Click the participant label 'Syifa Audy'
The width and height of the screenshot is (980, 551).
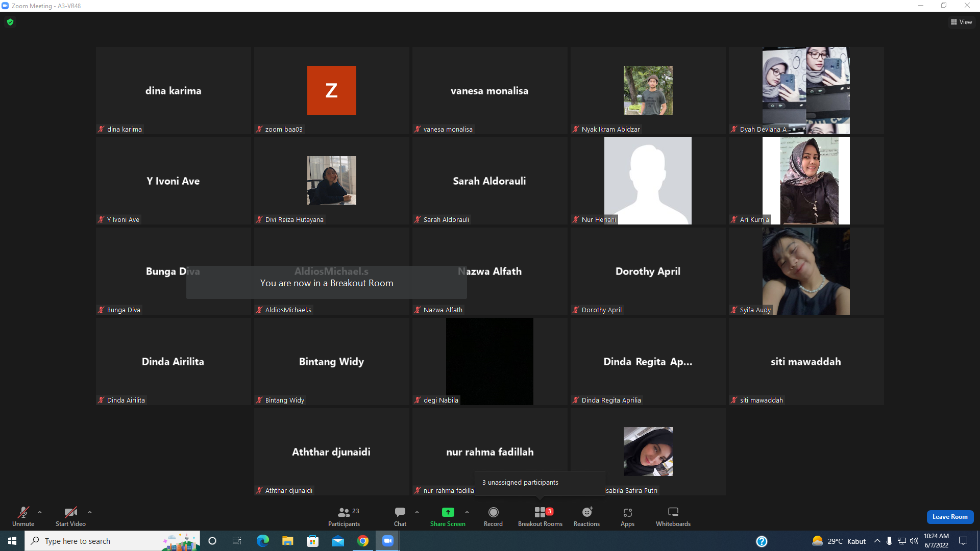[755, 310]
